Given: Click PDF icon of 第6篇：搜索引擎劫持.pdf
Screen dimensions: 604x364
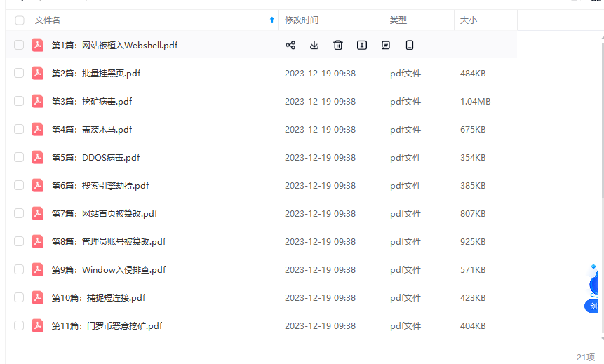Looking at the screenshot, I should pyautogui.click(x=38, y=185).
